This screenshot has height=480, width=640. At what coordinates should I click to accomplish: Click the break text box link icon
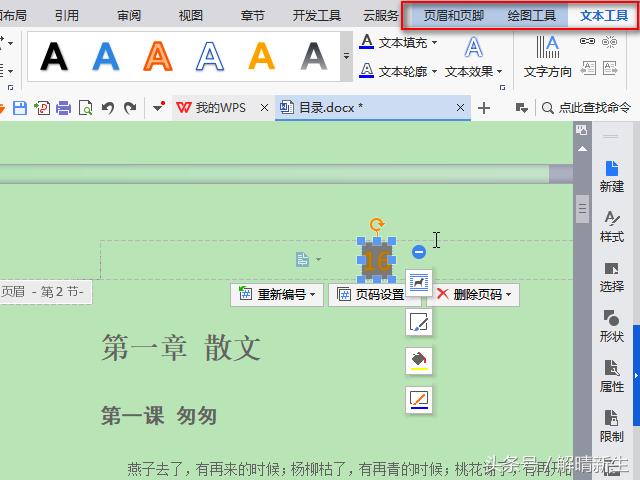click(610, 41)
